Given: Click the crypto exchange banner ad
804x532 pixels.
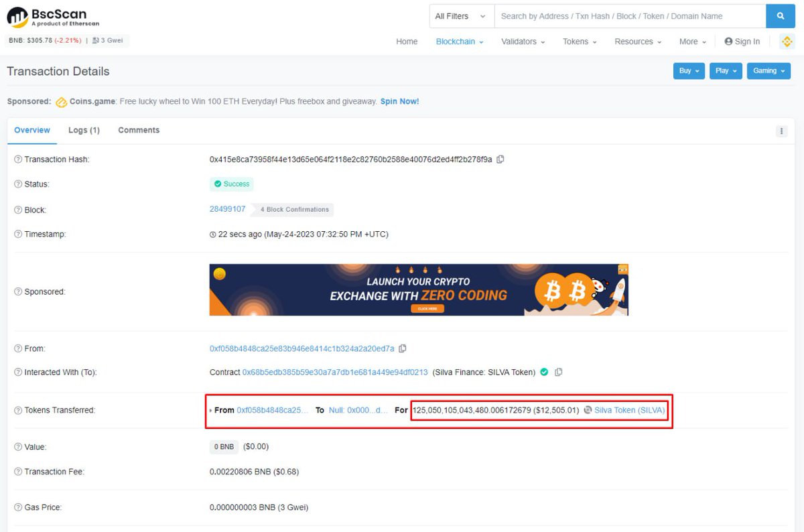Looking at the screenshot, I should [419, 289].
